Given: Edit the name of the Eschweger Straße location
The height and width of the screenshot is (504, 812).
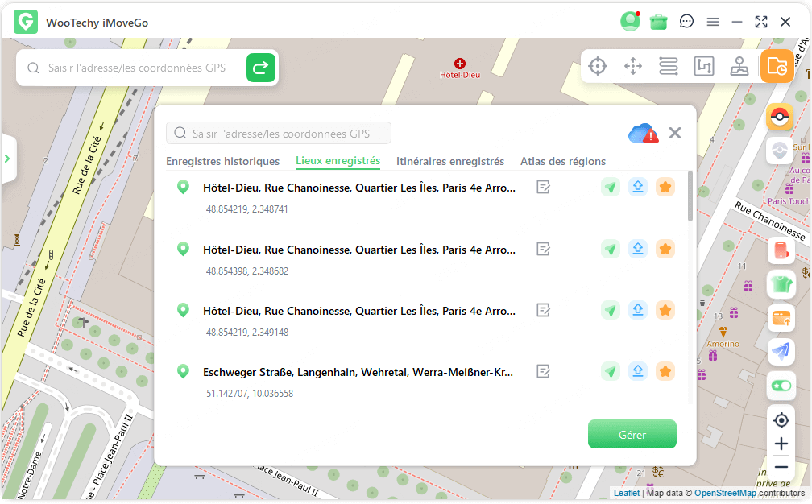Looking at the screenshot, I should click(544, 371).
